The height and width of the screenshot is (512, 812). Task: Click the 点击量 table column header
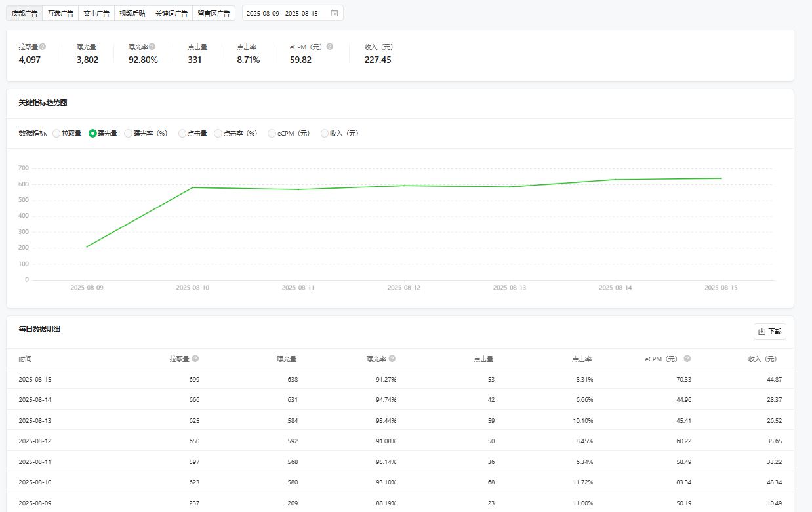[483, 359]
